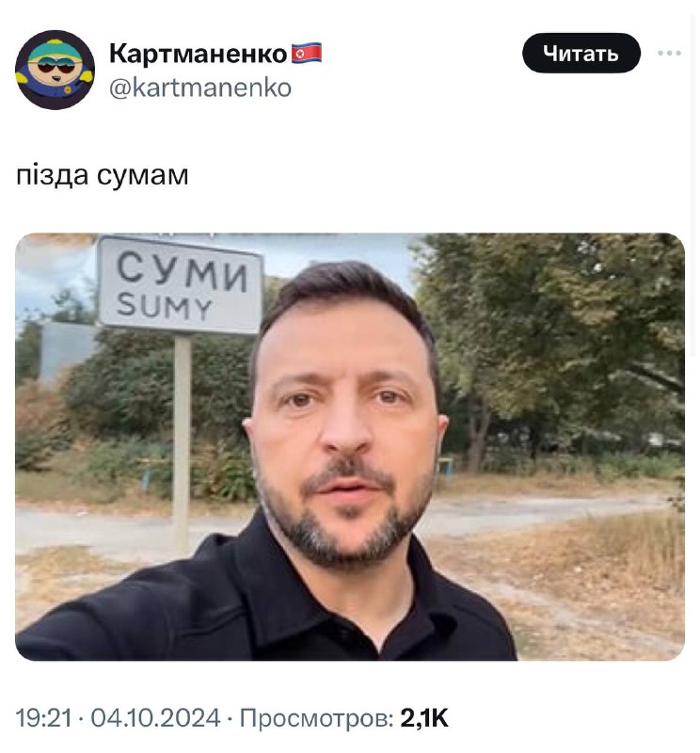
Task: Click the Просмотров views label
Action: pyautogui.click(x=316, y=718)
